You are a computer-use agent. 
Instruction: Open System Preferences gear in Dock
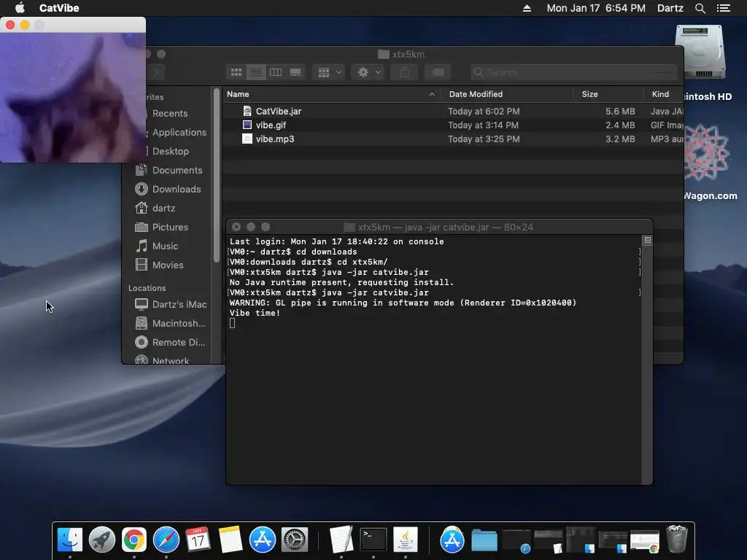pos(295,540)
